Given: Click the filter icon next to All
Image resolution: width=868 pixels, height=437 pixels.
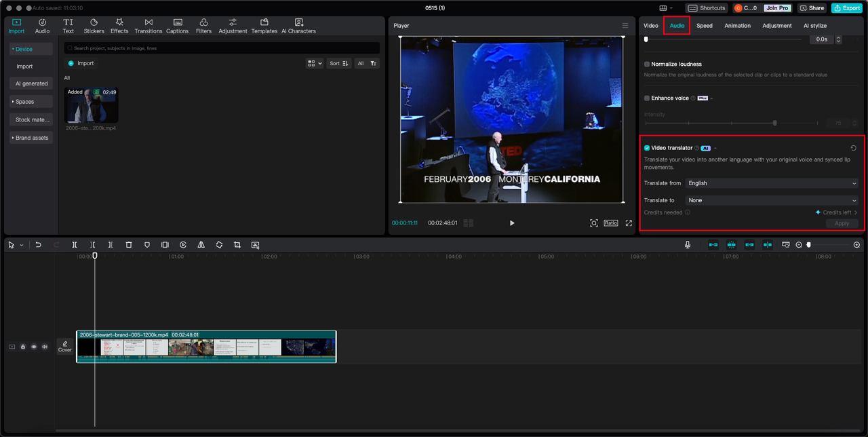Looking at the screenshot, I should tap(374, 63).
